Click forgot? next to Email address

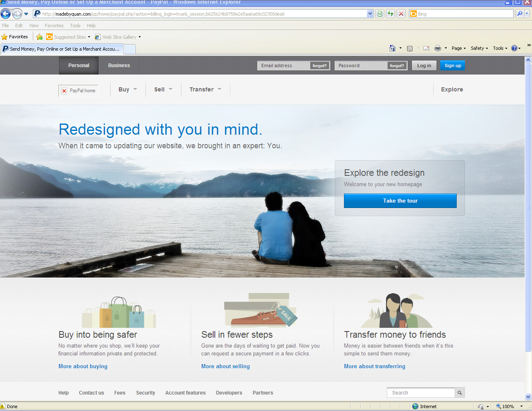tap(320, 66)
